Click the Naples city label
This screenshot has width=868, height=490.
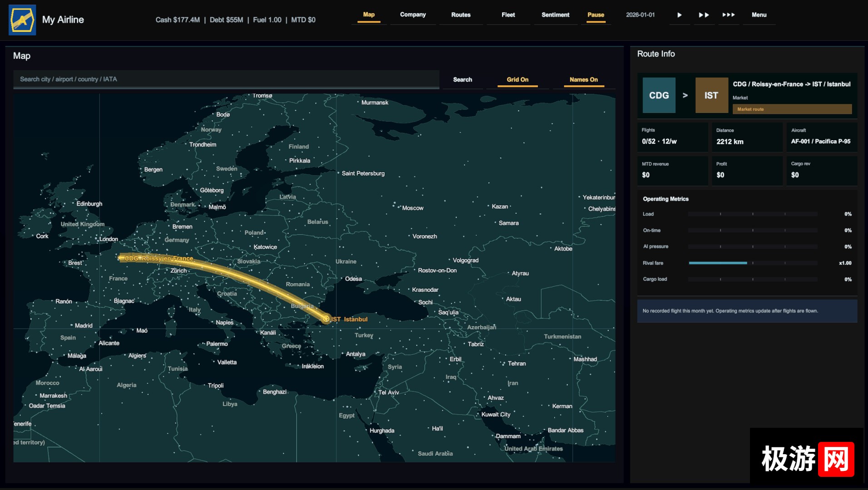pyautogui.click(x=224, y=323)
